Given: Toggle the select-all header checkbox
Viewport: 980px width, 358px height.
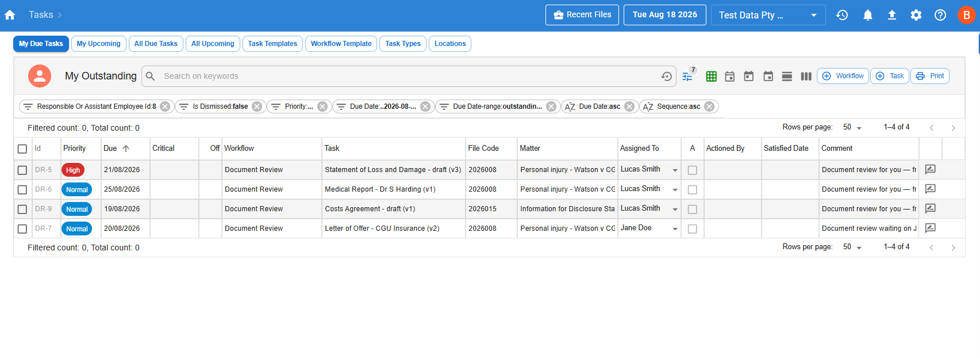Looking at the screenshot, I should pyautogui.click(x=22, y=149).
